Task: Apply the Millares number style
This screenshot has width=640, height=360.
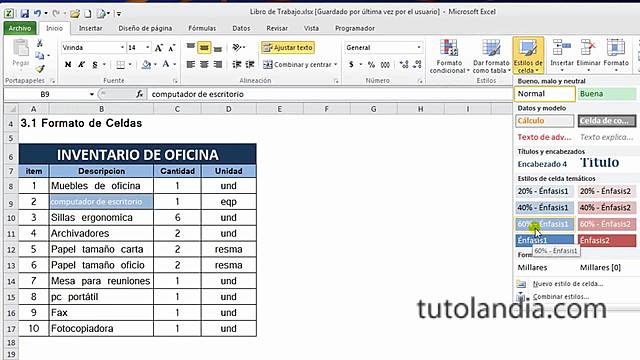Action: click(x=544, y=268)
